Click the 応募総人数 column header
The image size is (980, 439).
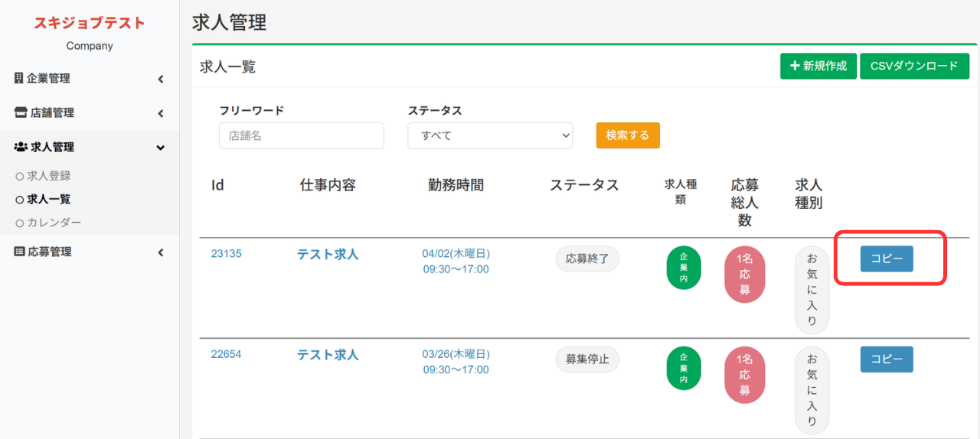(744, 203)
